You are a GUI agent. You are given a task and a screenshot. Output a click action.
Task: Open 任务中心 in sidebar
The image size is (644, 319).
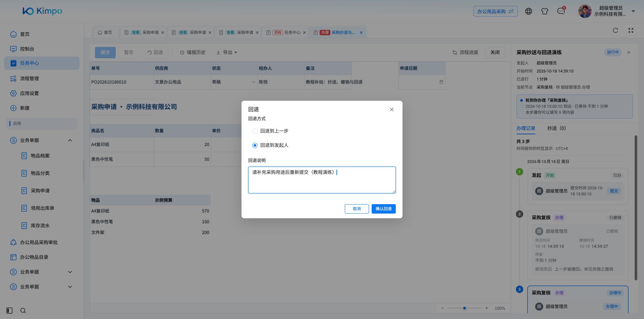point(42,63)
